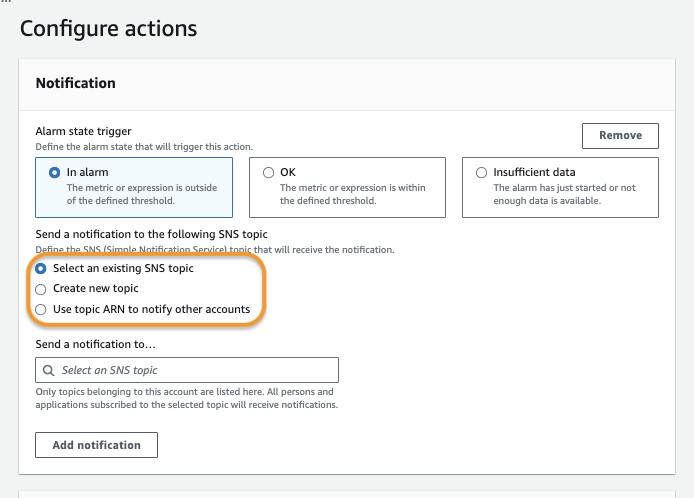Click 'The metric or expression is outside' description

click(142, 194)
